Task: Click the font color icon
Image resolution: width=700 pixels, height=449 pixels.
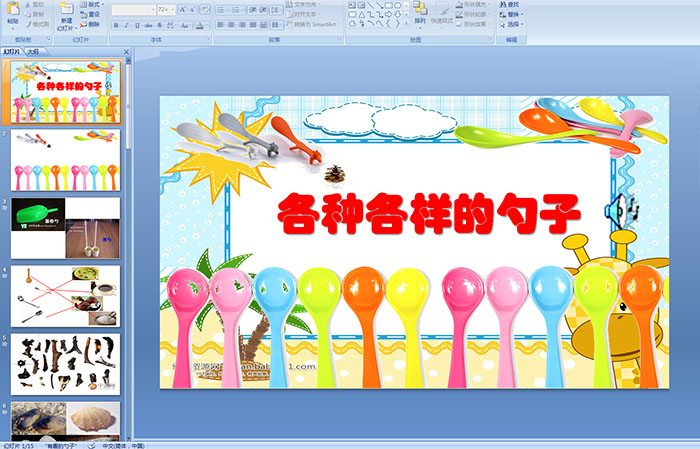Action: pyautogui.click(x=198, y=24)
